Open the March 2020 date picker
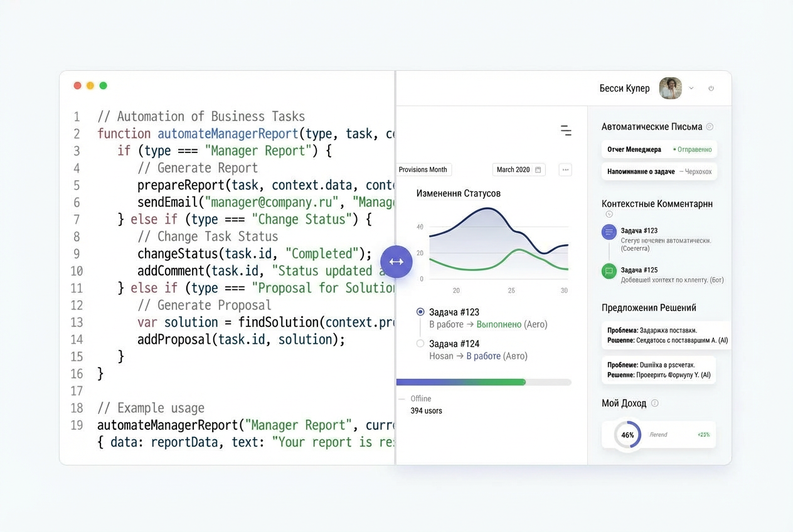 (x=519, y=169)
